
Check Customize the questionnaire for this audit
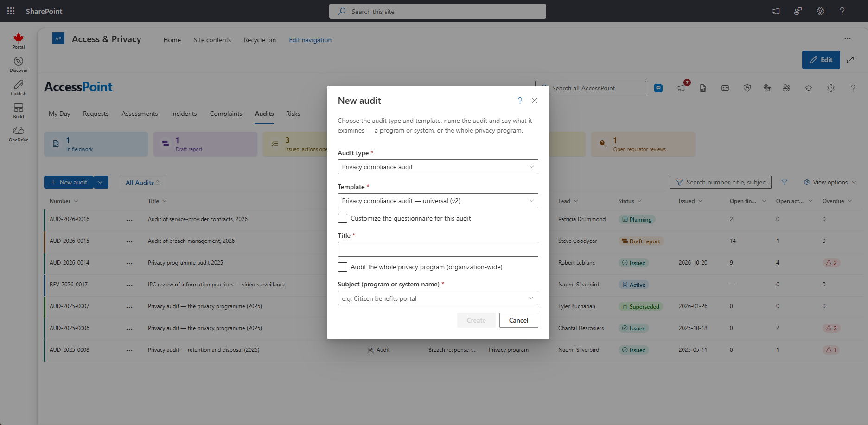(x=343, y=218)
